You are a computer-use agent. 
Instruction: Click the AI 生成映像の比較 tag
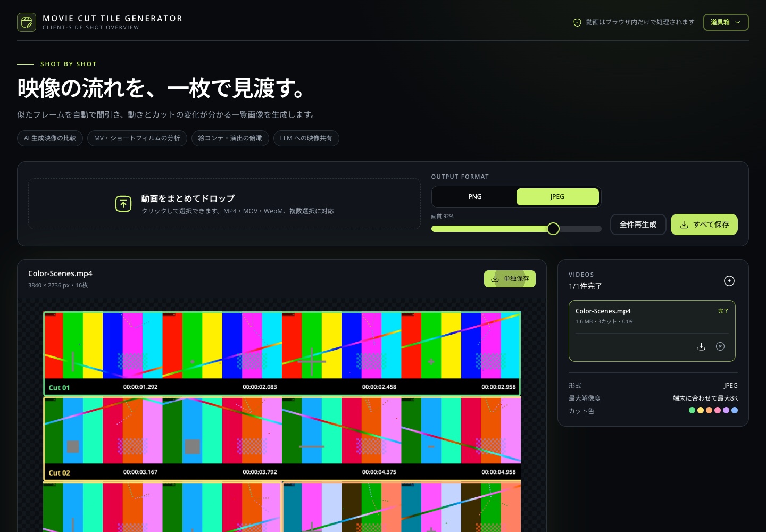coord(50,138)
